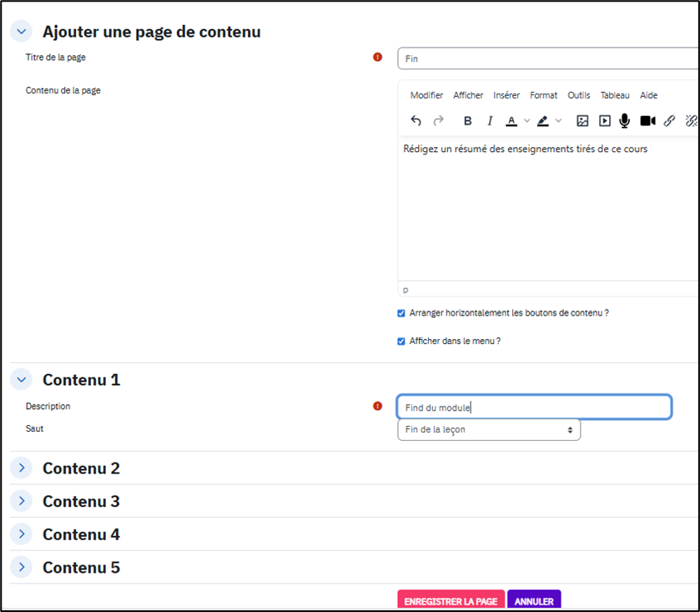Open the text color picker arrow
Image resolution: width=700 pixels, height=612 pixels.
527,121
